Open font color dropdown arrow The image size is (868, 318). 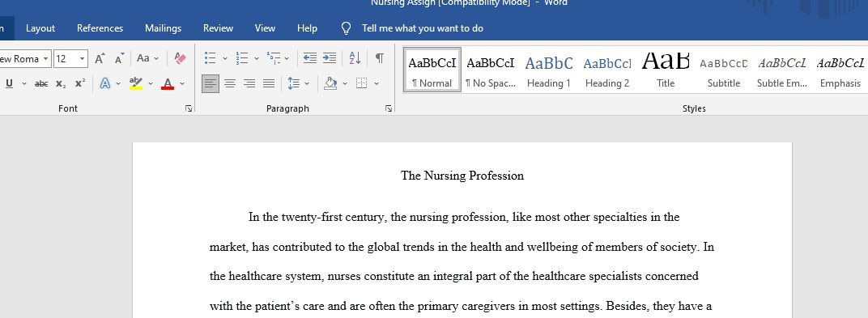pos(182,83)
